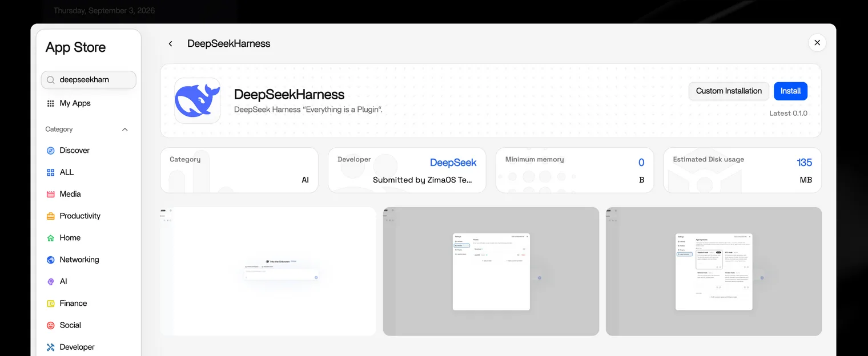Choose the AI category label
Screen dimensions: 868x356
[63, 281]
